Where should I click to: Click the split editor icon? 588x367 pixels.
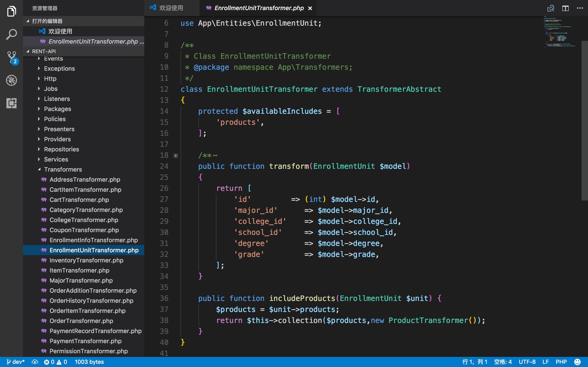(565, 8)
